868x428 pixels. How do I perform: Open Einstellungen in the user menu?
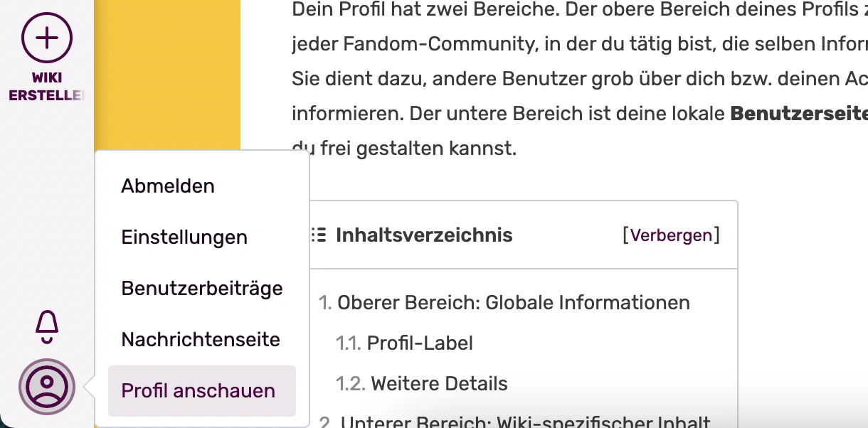(x=184, y=237)
